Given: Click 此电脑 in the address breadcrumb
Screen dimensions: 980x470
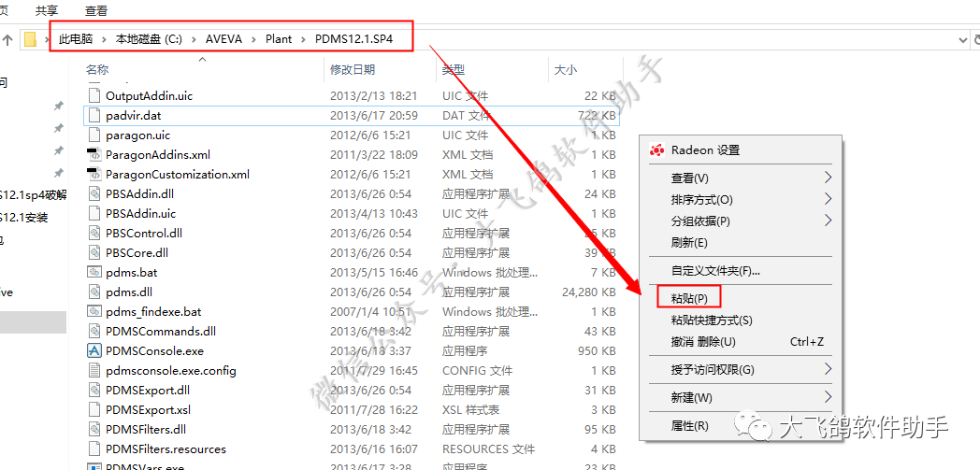Looking at the screenshot, I should click(77, 39).
